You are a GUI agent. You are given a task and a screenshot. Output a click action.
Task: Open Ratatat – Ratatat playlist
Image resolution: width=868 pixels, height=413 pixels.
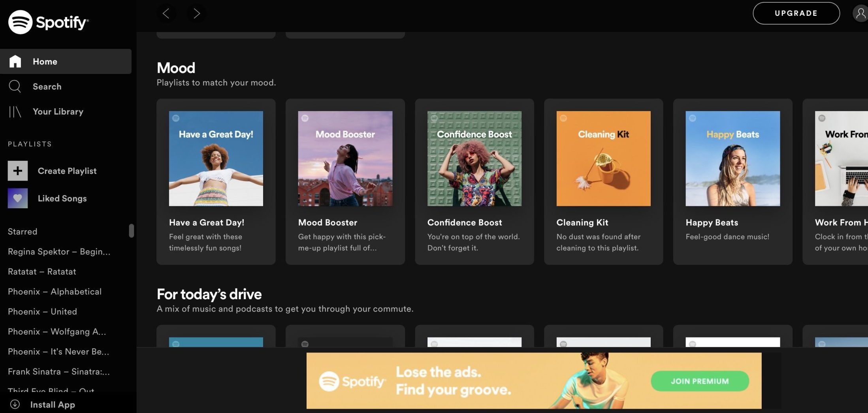pyautogui.click(x=42, y=272)
